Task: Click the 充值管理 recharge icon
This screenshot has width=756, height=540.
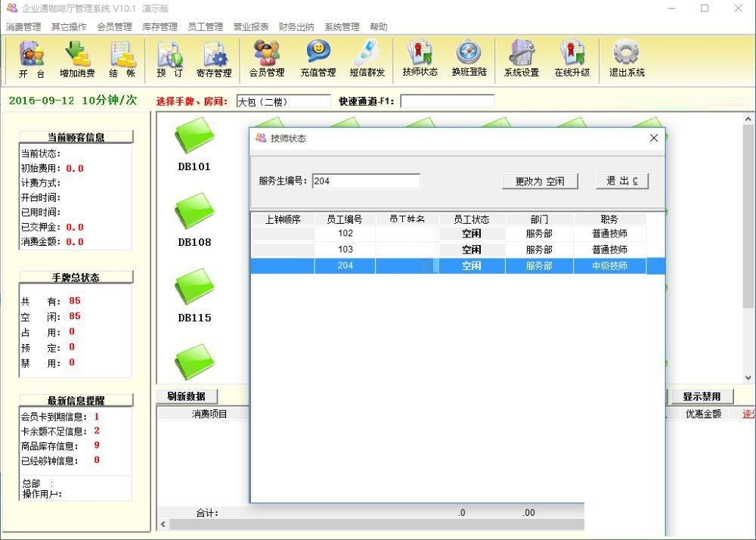Action: (x=318, y=60)
